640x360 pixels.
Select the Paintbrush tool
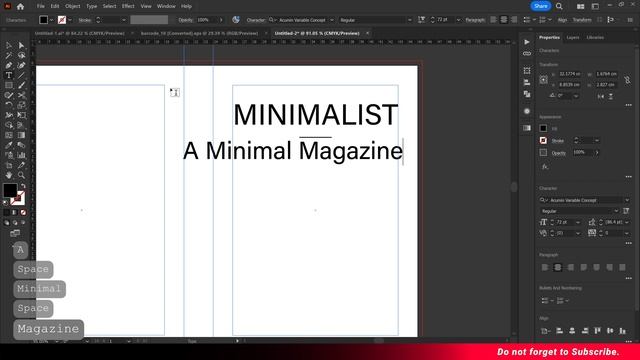(21, 85)
